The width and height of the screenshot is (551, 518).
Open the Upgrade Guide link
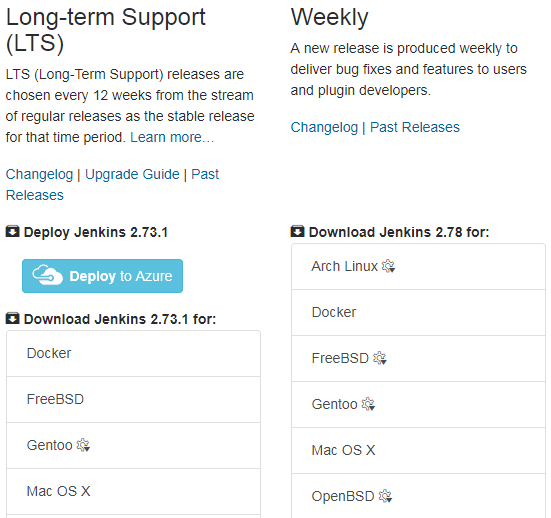click(x=132, y=174)
